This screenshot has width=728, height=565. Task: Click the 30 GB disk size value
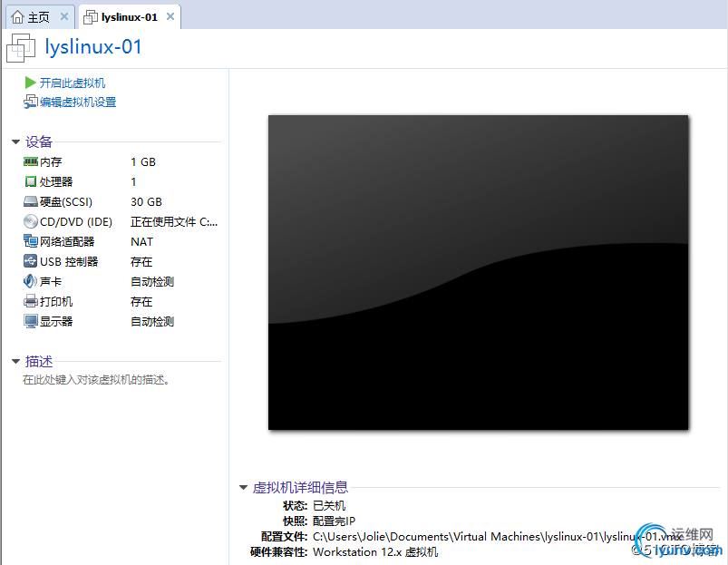[146, 202]
